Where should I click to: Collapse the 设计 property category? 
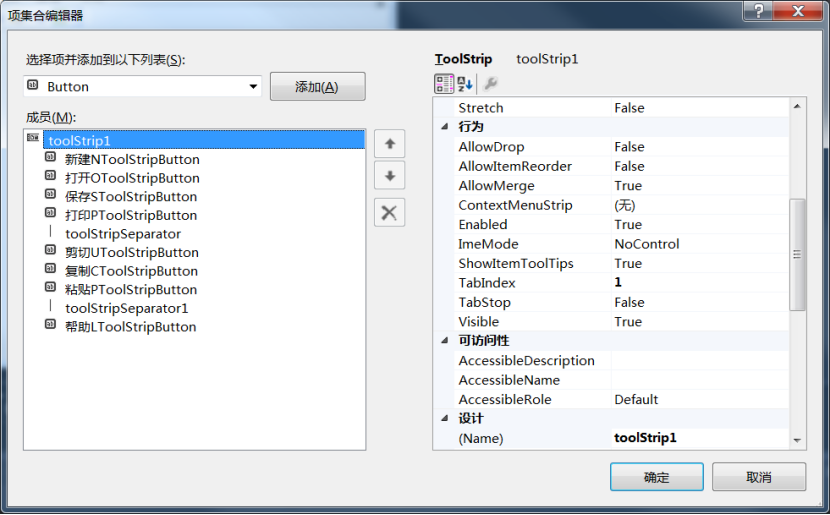tap(445, 419)
